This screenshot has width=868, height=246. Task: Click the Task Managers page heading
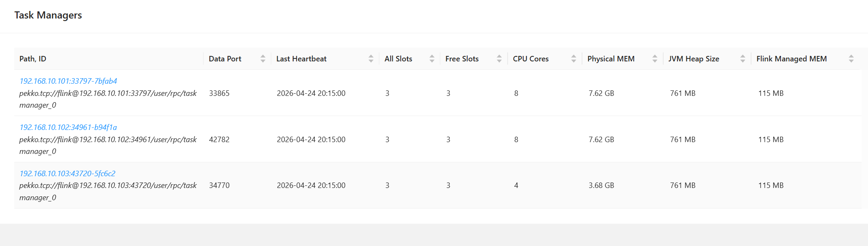(x=48, y=15)
